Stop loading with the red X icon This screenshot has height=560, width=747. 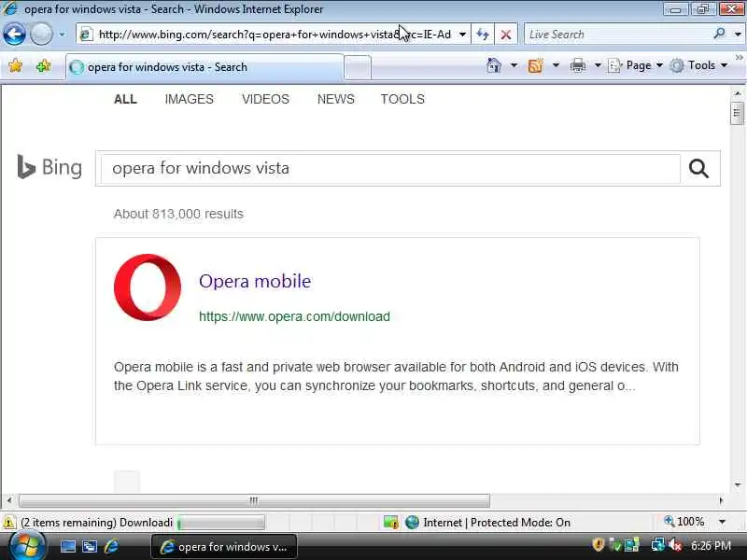pos(506,35)
